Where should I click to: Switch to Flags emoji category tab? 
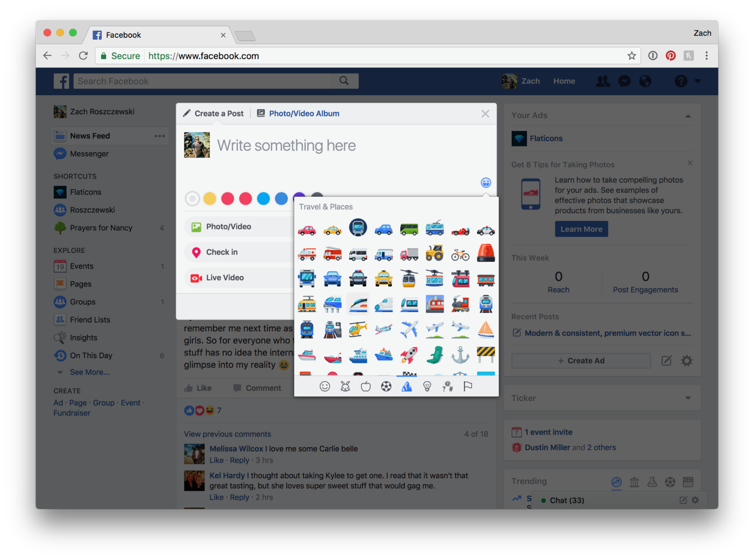click(467, 386)
